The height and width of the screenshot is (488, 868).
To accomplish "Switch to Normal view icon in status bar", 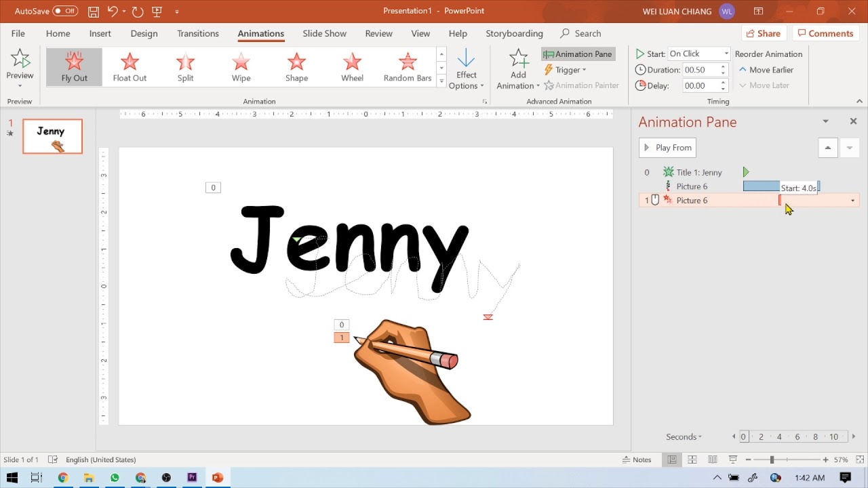I will [671, 460].
